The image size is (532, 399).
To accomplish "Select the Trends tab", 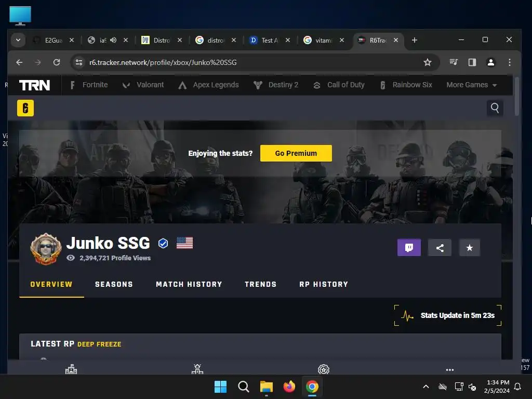I will click(261, 284).
